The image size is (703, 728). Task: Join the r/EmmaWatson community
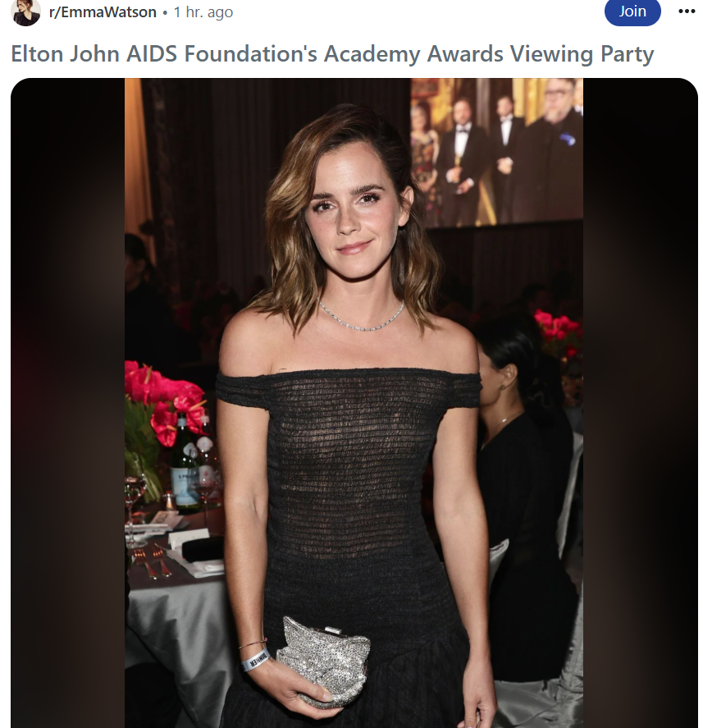632,11
